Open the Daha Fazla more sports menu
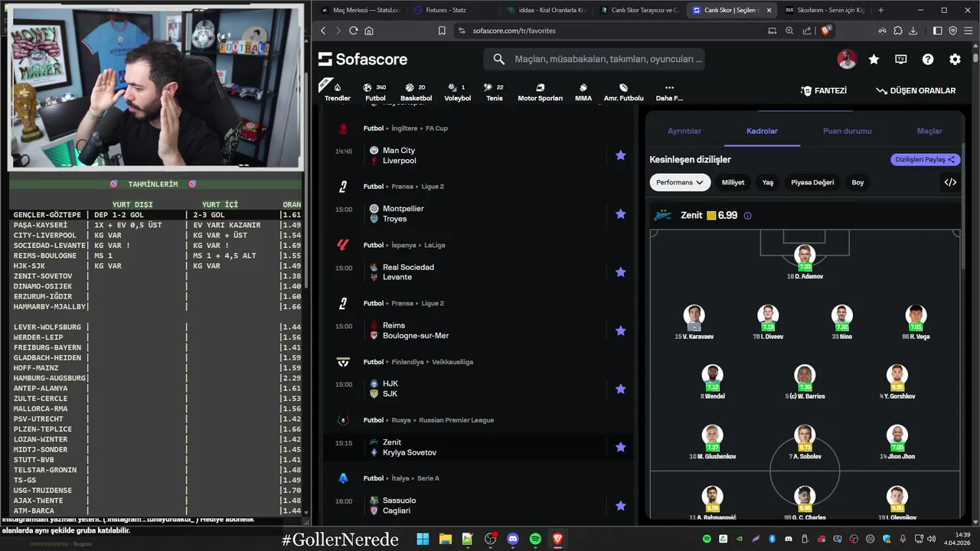 pyautogui.click(x=669, y=92)
